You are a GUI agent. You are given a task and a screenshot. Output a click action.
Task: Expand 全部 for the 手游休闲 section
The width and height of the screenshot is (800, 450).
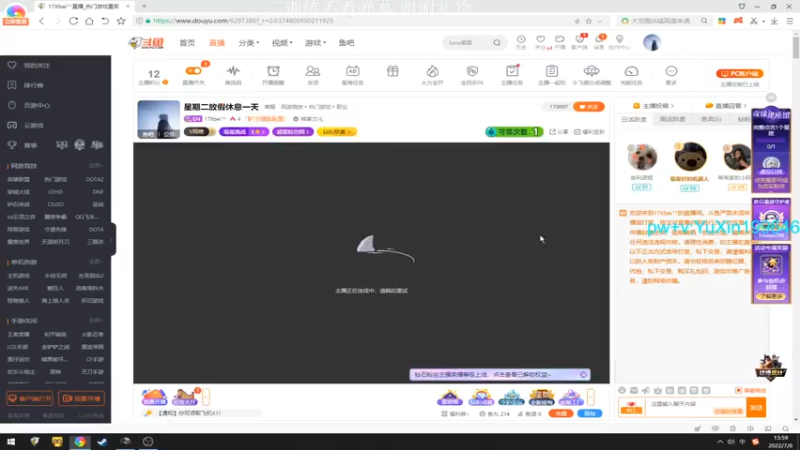point(95,321)
